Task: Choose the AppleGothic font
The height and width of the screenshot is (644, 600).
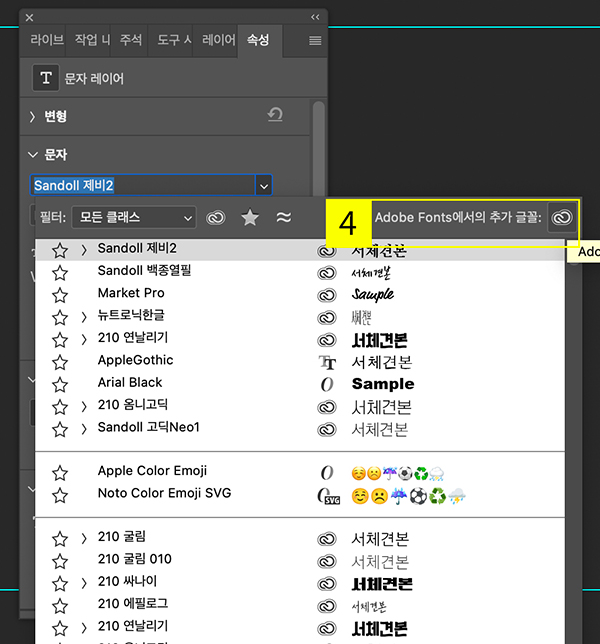Action: tap(136, 360)
